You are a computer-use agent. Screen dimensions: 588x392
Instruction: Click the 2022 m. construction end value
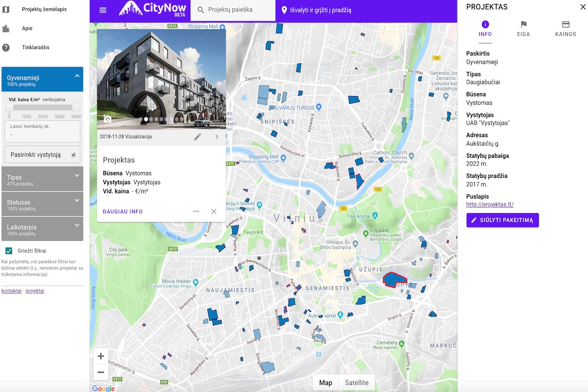point(477,164)
